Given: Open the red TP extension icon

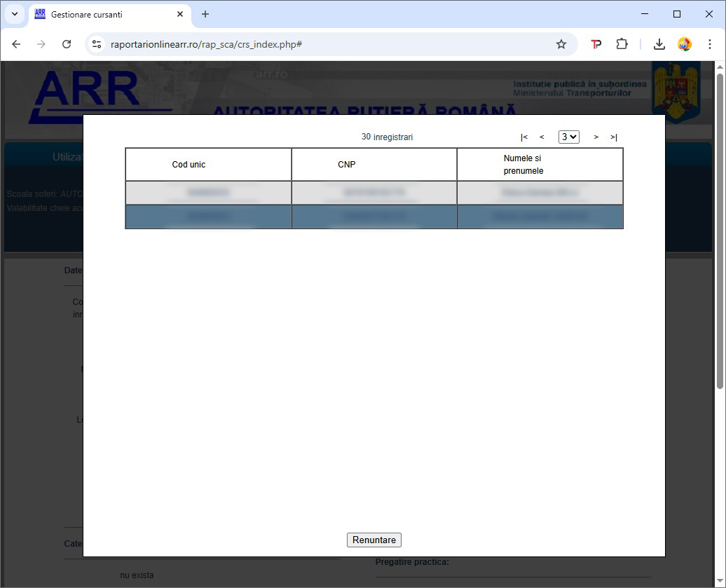Looking at the screenshot, I should click(596, 44).
